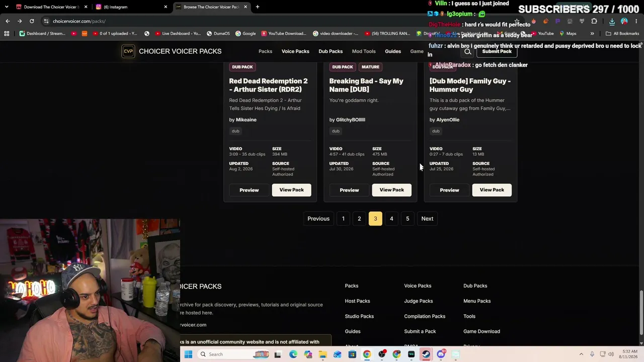The height and width of the screenshot is (362, 644).
Task: Switch to the Instagram browser tab
Action: (x=131, y=7)
